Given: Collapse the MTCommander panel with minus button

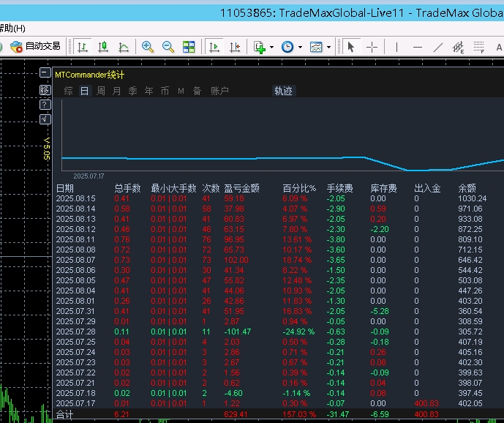Looking at the screenshot, I should [45, 74].
